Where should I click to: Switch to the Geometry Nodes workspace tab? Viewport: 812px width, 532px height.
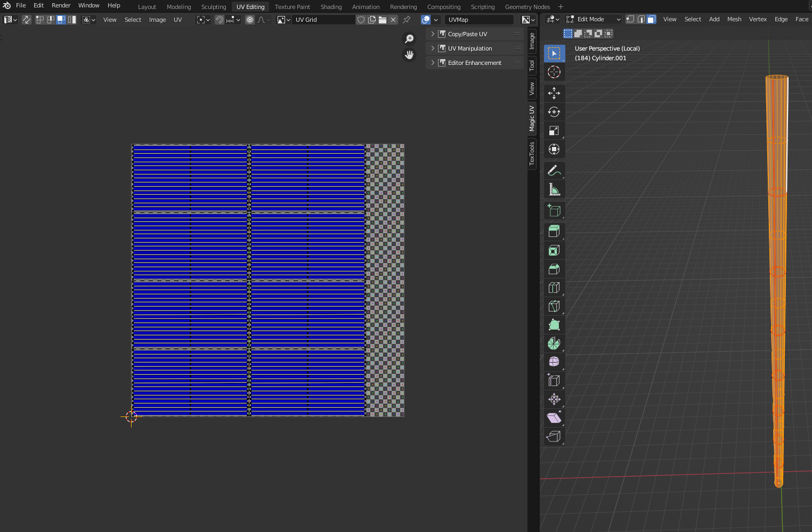(527, 7)
